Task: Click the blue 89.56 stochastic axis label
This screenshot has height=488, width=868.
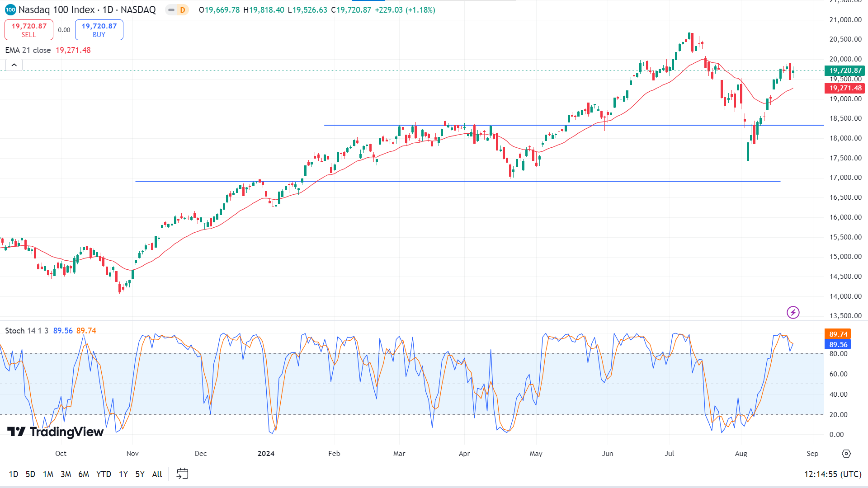Action: pos(838,344)
